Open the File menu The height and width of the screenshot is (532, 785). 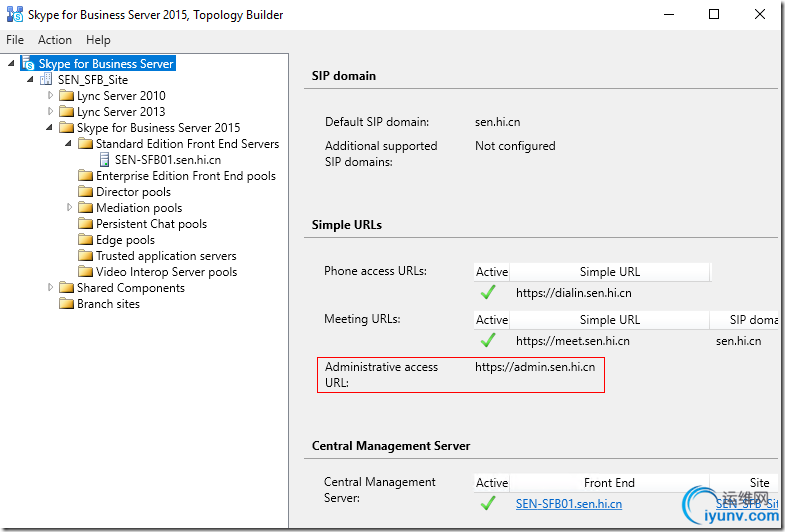(15, 40)
